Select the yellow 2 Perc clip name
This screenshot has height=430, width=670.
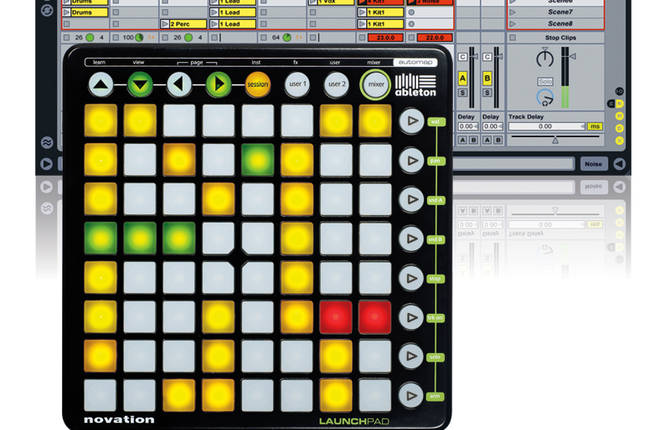(187, 24)
